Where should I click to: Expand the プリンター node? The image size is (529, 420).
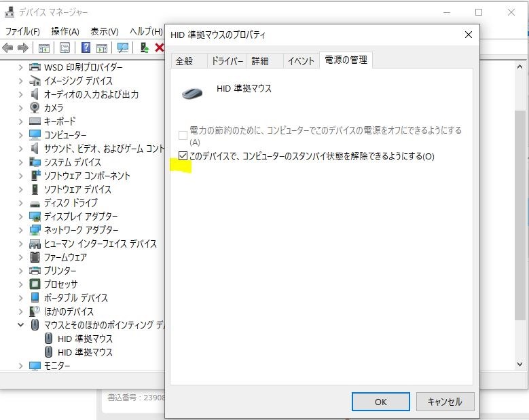20,270
